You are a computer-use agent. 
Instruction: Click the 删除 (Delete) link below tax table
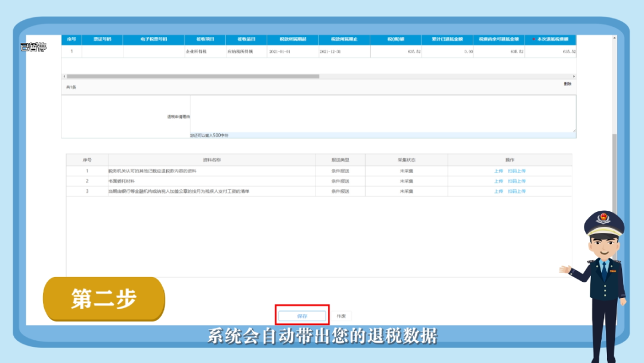click(x=567, y=84)
